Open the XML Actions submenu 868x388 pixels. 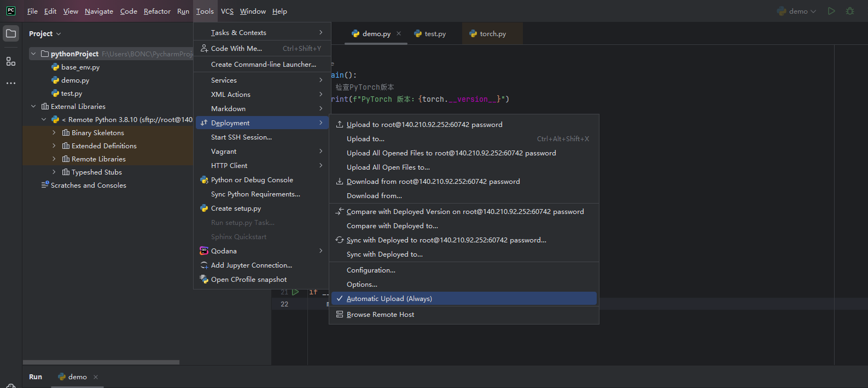tap(262, 94)
